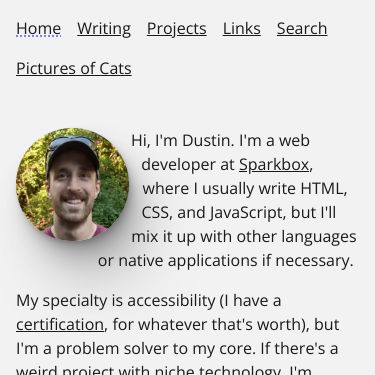Click the phrase 'other languages'
This screenshot has width=375, height=375.
[x=297, y=237]
